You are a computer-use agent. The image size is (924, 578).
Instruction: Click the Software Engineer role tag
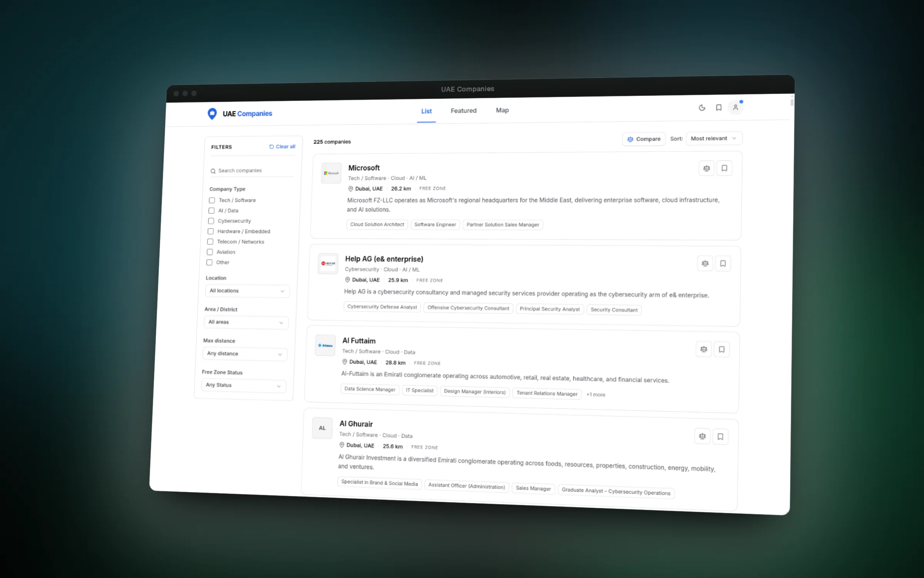[x=435, y=225]
